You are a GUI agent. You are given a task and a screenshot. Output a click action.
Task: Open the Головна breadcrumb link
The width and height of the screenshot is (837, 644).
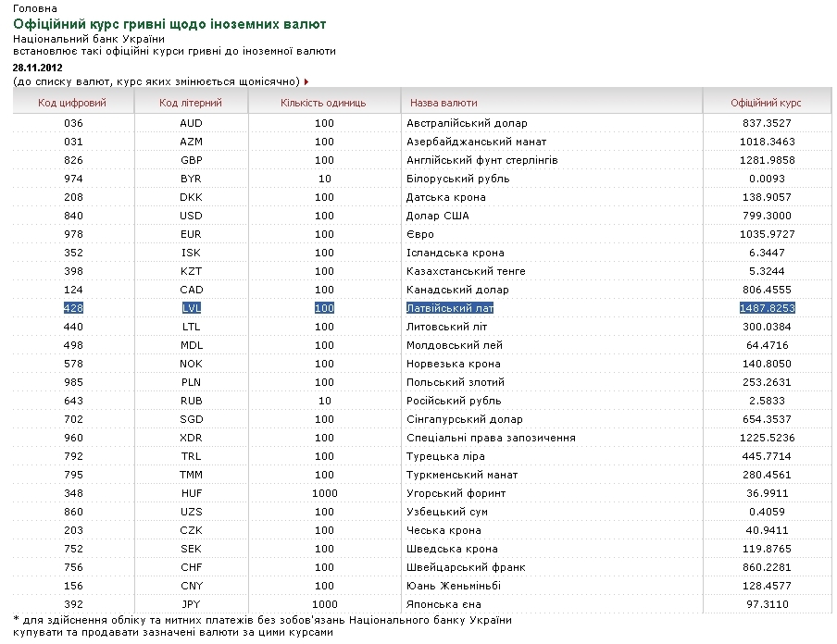pos(34,8)
